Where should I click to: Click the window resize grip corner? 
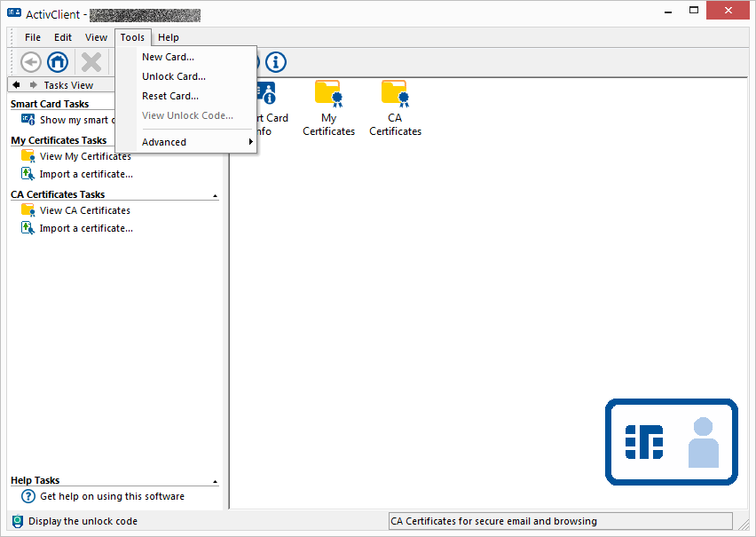[x=743, y=525]
